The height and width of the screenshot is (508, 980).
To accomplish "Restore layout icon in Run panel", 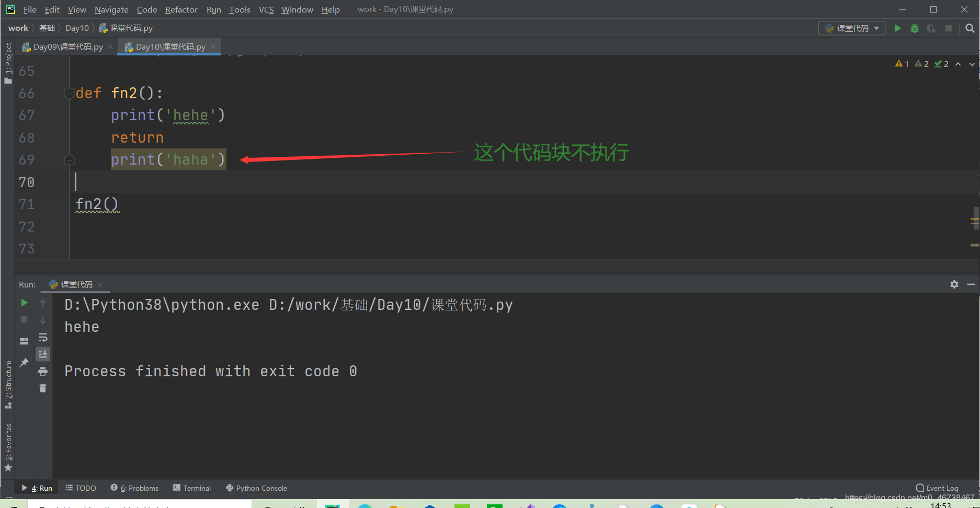I will pyautogui.click(x=24, y=341).
